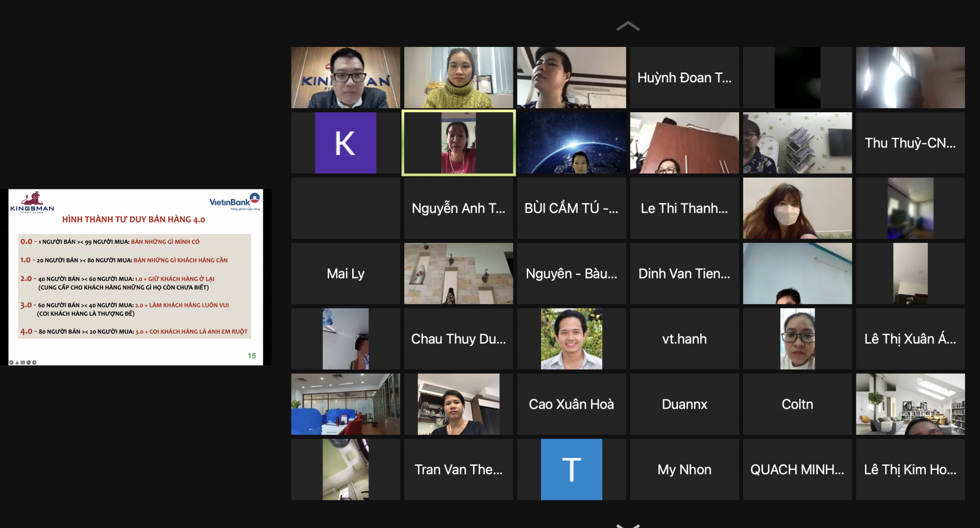
Task: Select the vt.hanh participant tile
Action: [684, 339]
